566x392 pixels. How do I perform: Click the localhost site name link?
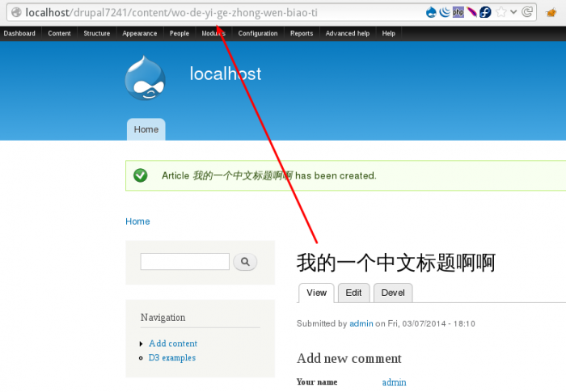pyautogui.click(x=226, y=74)
